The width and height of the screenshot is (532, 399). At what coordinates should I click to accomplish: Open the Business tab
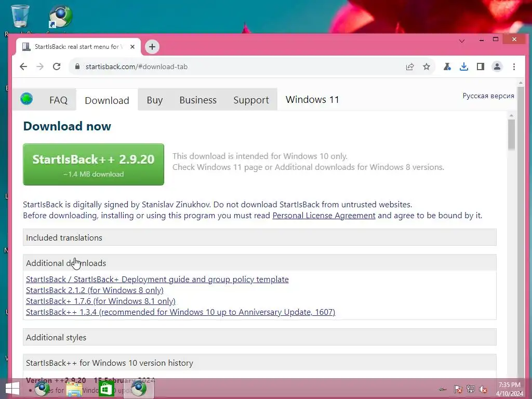(x=198, y=100)
